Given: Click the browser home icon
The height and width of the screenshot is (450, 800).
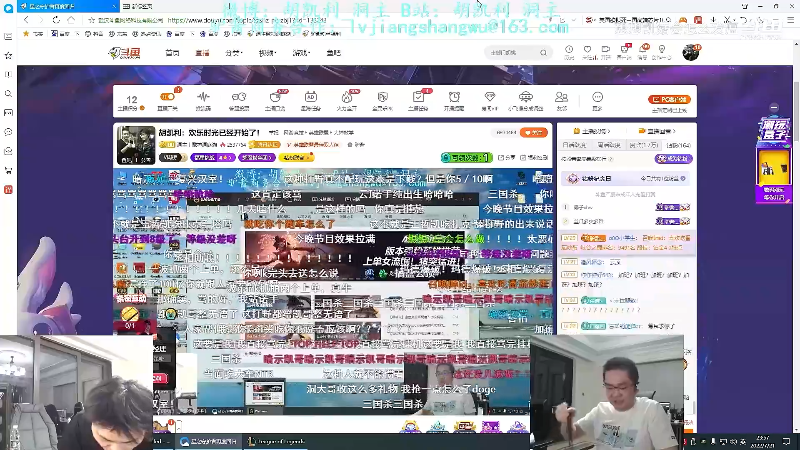Looking at the screenshot, I should [71, 20].
